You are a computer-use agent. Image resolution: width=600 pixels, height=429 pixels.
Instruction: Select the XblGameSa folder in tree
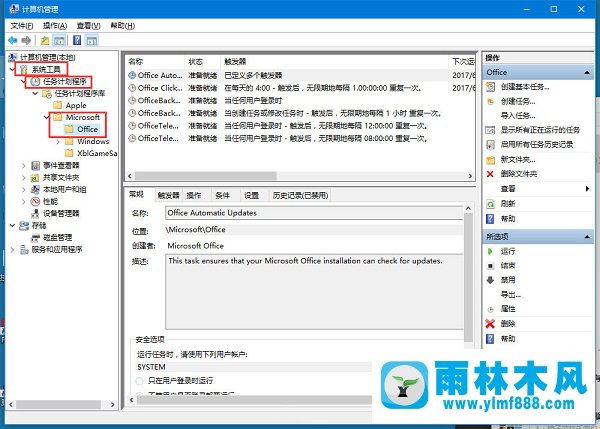point(97,153)
